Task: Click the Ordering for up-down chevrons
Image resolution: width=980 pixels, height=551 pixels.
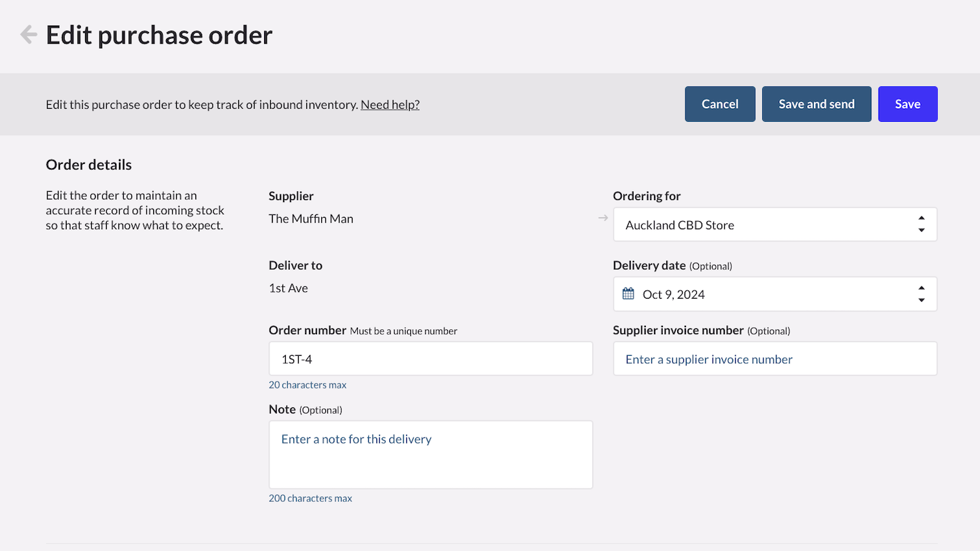Action: [x=921, y=224]
